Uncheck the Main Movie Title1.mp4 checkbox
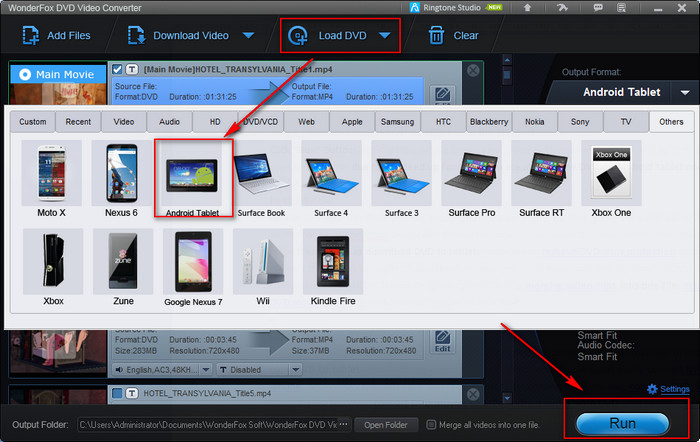Screen dimensions: 700x442 pyautogui.click(x=117, y=69)
